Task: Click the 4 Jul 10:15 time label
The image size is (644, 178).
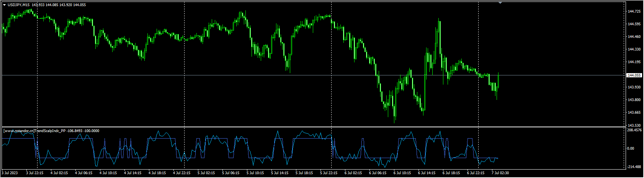Action: 108,173
